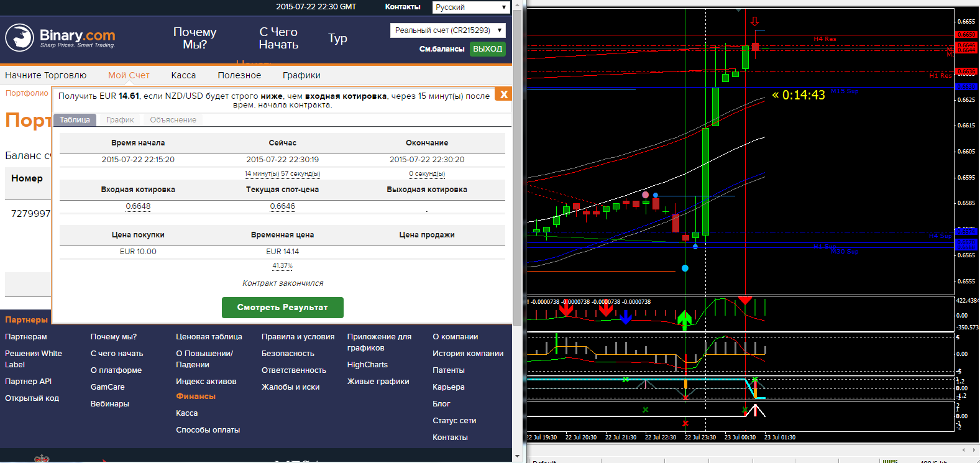The height and width of the screenshot is (463, 980).
Task: Close the contract popup with orange X
Action: point(504,94)
